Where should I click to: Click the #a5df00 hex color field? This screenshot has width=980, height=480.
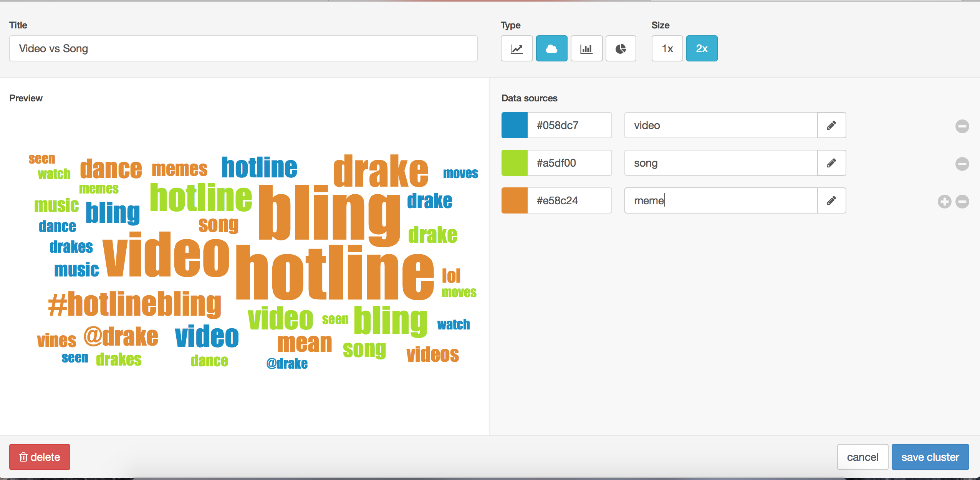click(569, 163)
